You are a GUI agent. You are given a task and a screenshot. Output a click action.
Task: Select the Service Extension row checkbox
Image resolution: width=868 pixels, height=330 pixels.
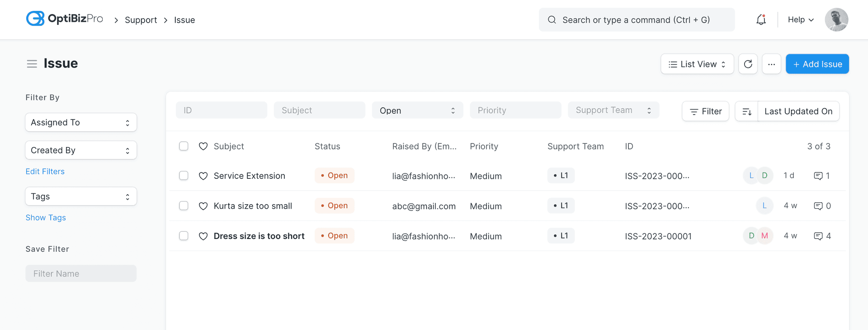coord(184,176)
